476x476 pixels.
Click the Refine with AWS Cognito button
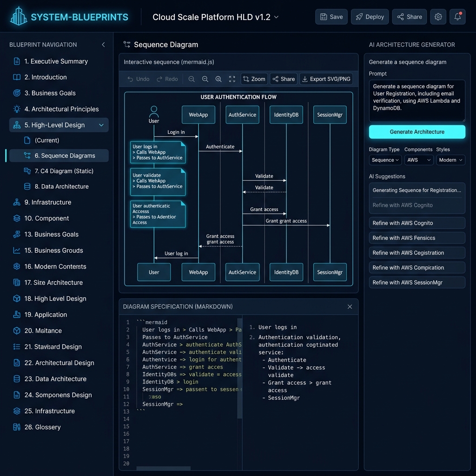click(417, 223)
